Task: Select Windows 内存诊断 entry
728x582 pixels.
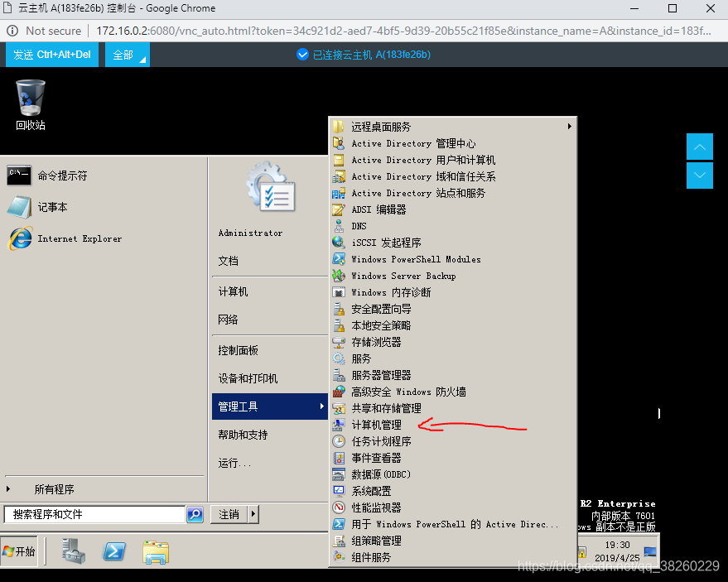Action: [x=453, y=292]
